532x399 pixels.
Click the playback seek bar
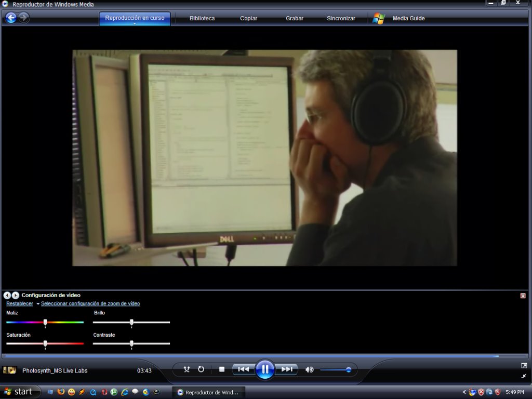264,356
